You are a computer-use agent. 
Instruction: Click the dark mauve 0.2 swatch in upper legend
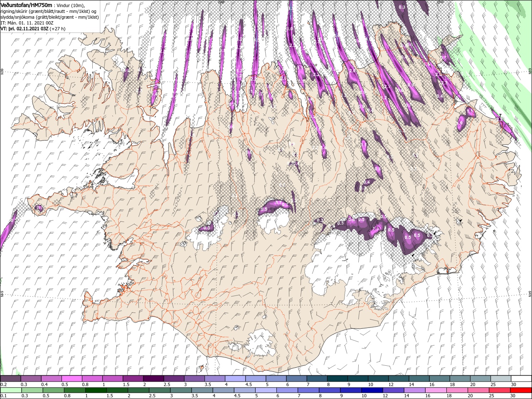click(x=11, y=379)
